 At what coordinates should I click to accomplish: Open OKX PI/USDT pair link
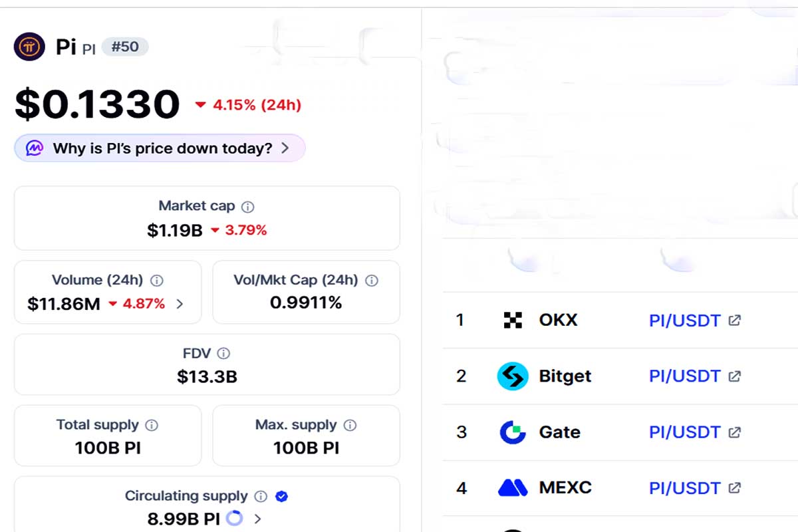pyautogui.click(x=684, y=321)
